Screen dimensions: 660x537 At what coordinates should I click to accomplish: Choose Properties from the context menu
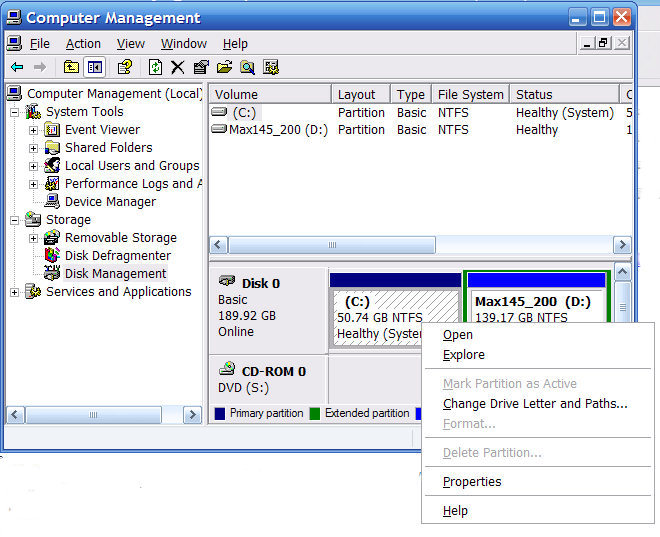click(538, 481)
